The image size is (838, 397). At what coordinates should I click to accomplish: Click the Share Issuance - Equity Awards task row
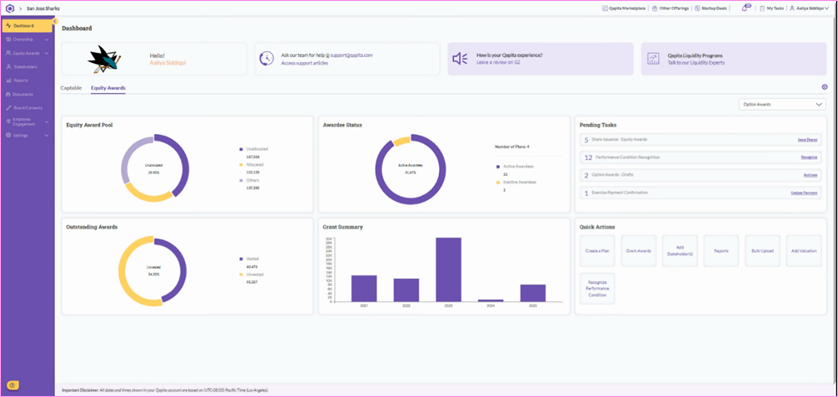701,139
